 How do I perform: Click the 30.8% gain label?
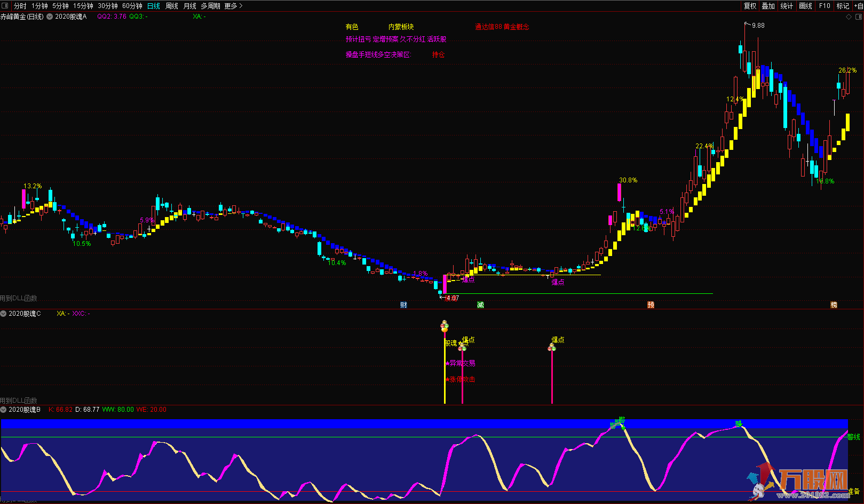[x=628, y=180]
